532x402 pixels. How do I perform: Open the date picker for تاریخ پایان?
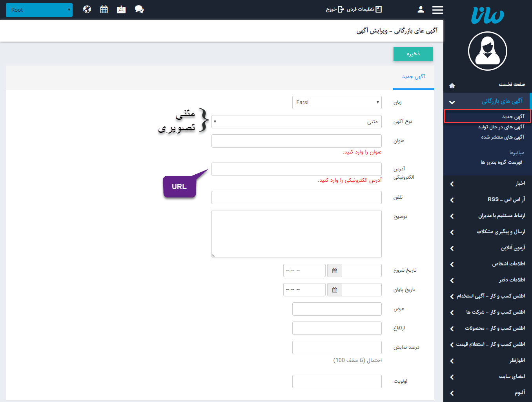click(334, 289)
